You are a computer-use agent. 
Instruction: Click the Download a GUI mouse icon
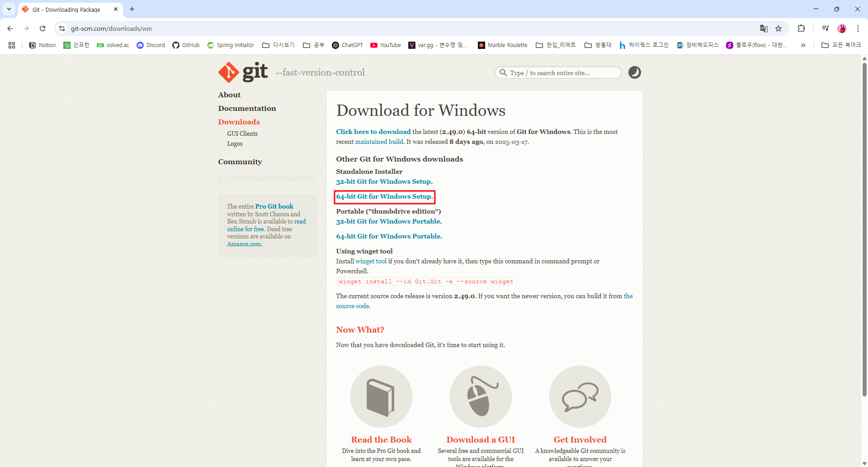click(x=481, y=396)
